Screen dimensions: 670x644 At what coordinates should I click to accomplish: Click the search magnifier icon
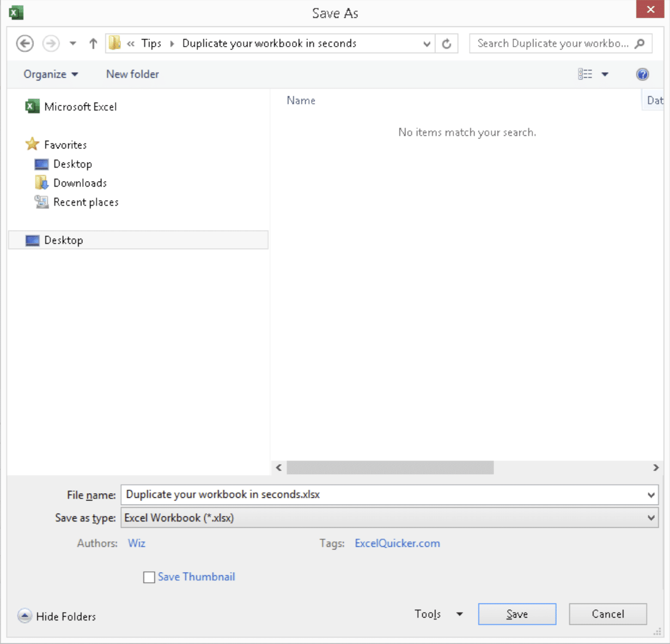click(638, 43)
